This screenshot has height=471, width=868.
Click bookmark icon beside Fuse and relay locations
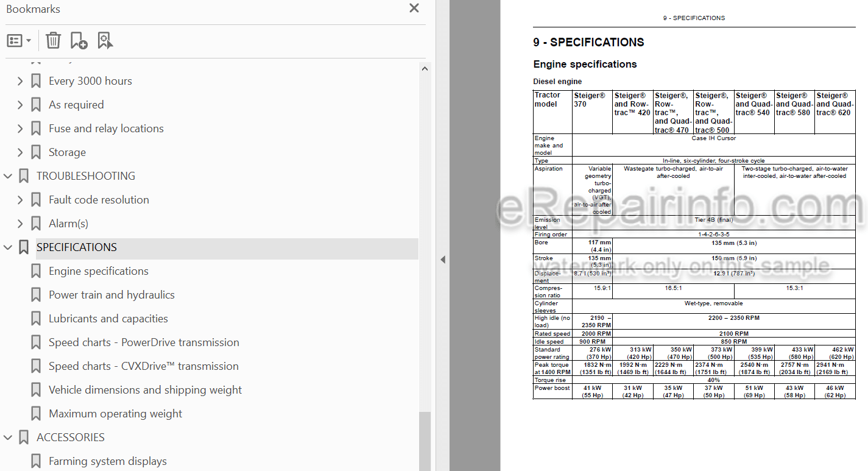click(36, 129)
